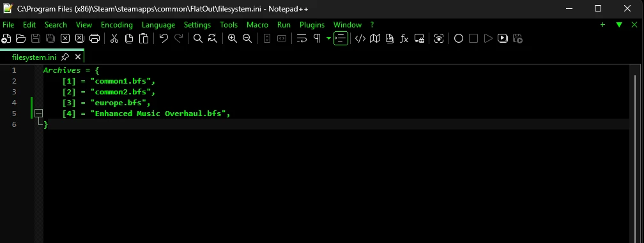Screen dimensions: 644x243
Task: Start macro recording with the circle icon
Action: coord(459,38)
